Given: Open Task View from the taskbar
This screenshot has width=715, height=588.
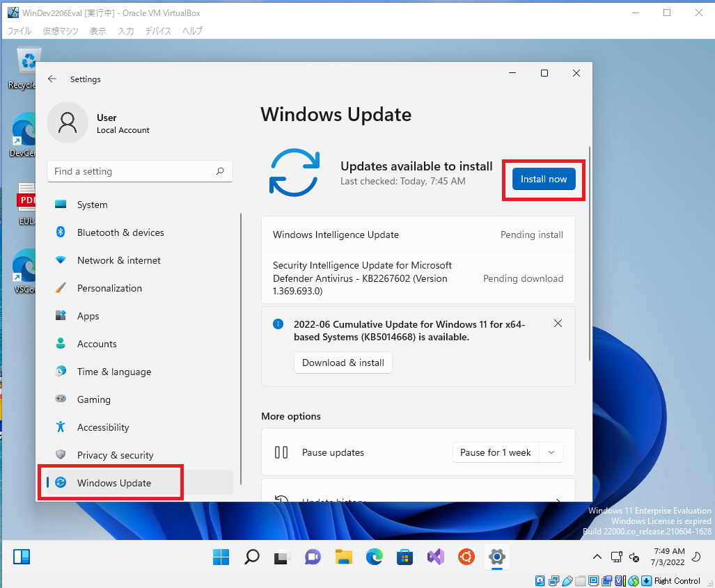Looking at the screenshot, I should pyautogui.click(x=282, y=557).
